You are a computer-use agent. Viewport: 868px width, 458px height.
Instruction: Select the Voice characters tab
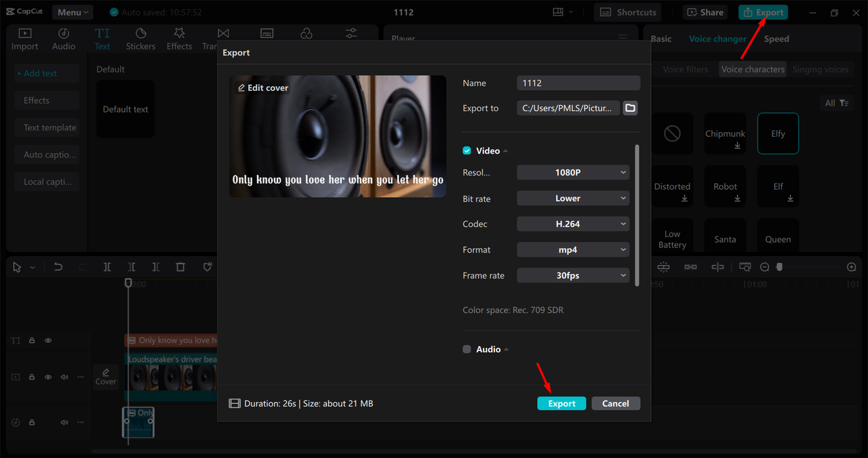tap(753, 69)
